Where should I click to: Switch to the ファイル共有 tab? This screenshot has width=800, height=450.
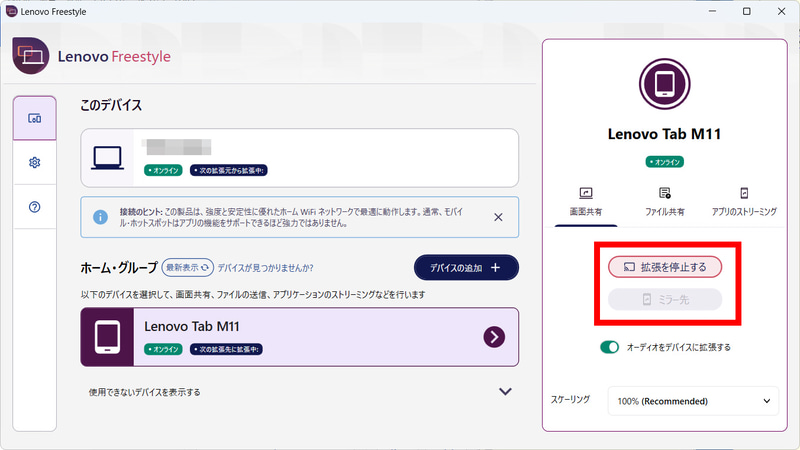pos(665,202)
